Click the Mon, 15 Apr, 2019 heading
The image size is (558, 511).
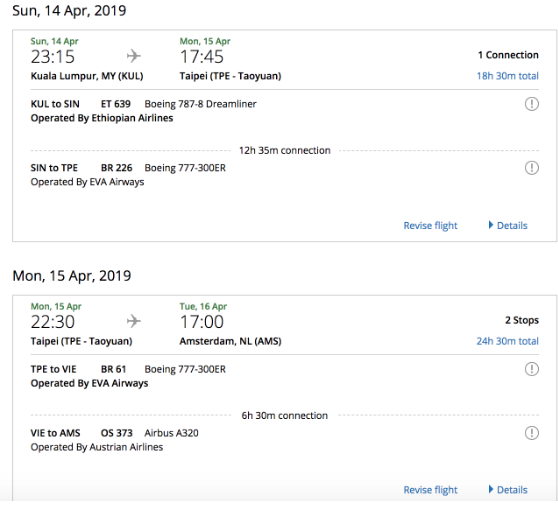pos(72,276)
